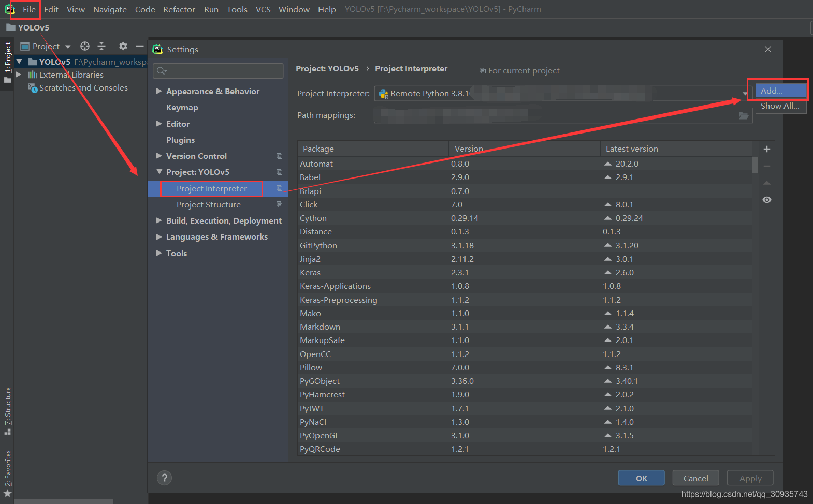Select the PyOpenGL package row

point(525,435)
